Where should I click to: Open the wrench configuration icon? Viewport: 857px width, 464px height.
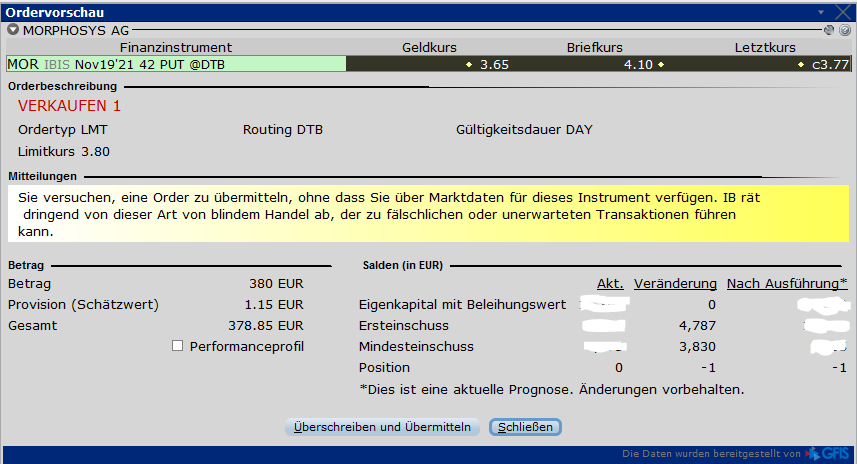click(x=829, y=30)
